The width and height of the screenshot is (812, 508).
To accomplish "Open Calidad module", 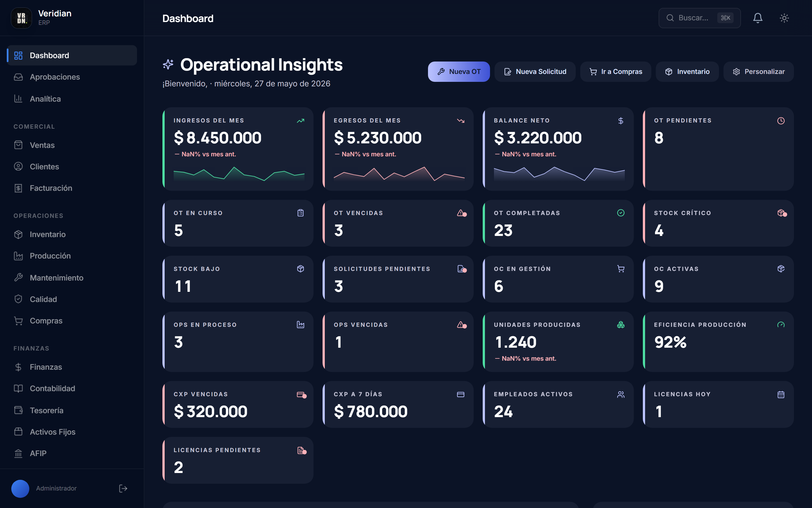I will click(x=72, y=299).
